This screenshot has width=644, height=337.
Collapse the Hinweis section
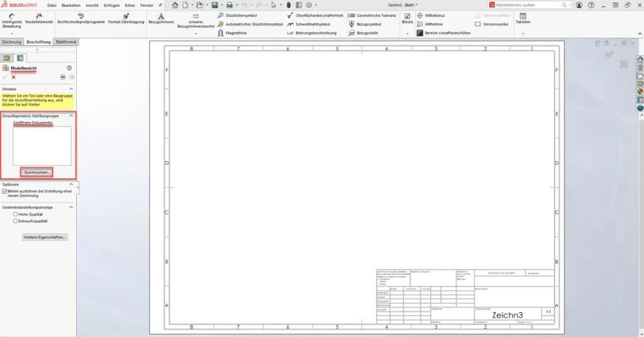pyautogui.click(x=71, y=89)
